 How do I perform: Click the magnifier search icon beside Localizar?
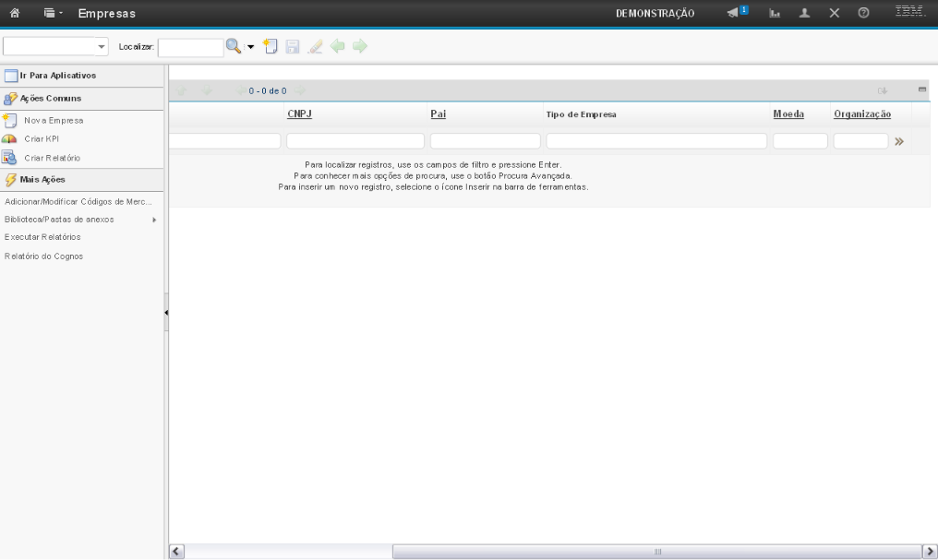click(234, 45)
